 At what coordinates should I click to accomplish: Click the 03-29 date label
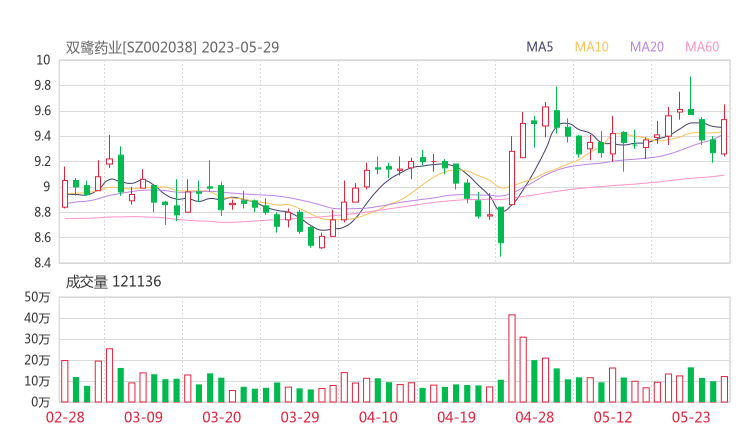point(300,417)
